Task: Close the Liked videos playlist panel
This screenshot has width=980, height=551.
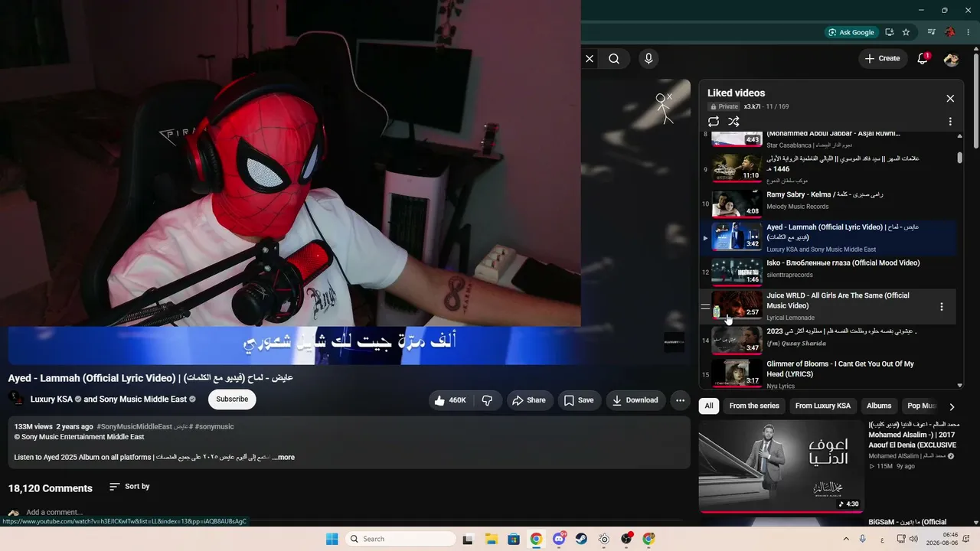Action: [x=950, y=99]
